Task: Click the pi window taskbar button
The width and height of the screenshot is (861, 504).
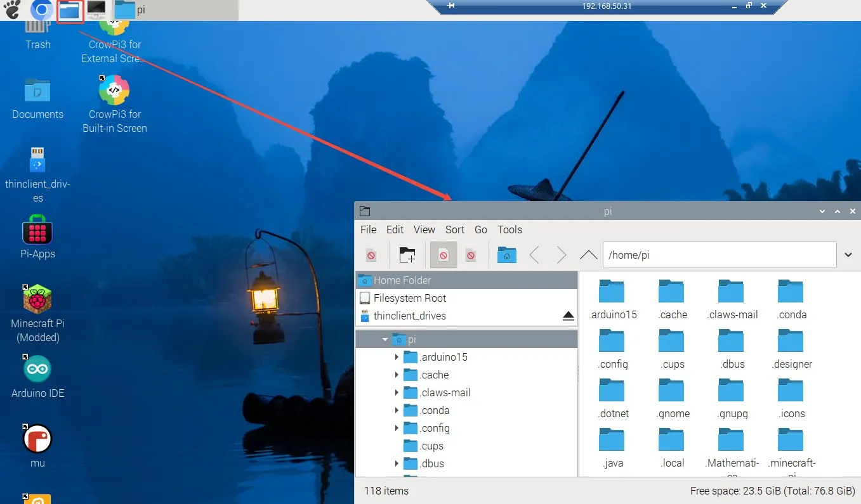Action: coord(131,10)
